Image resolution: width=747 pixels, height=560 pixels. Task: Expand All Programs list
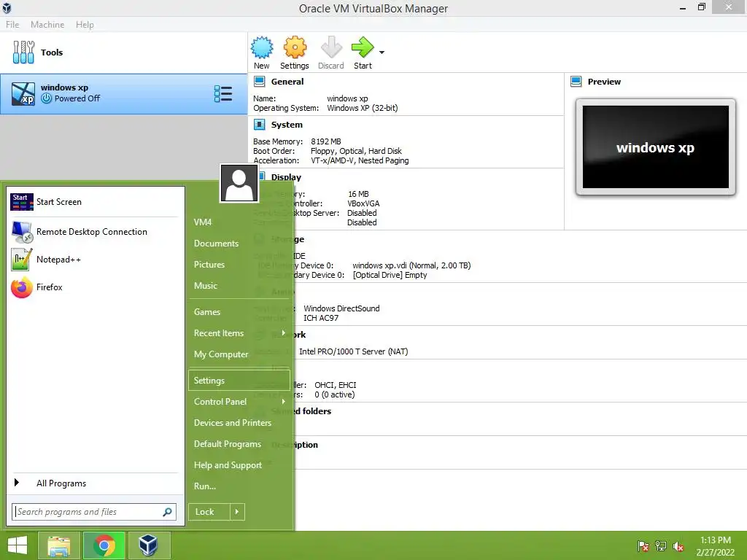click(94, 483)
